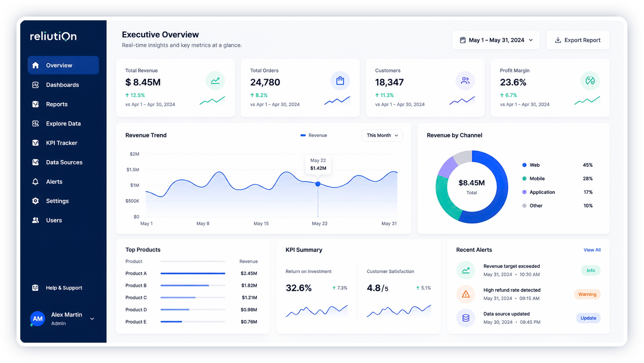Click the May 22 data point marker

tap(318, 184)
